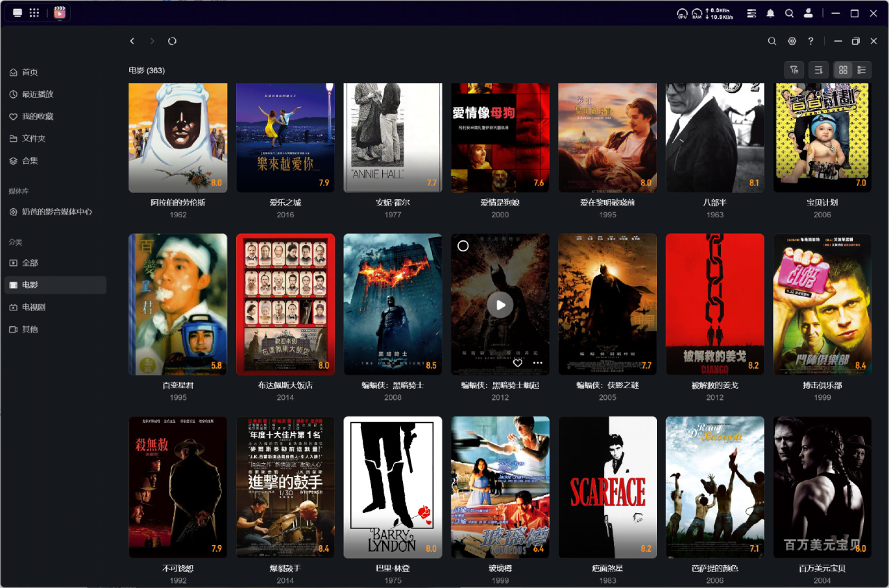This screenshot has height=588, width=889.
Task: Open the 芭萨提的颜色 poster
Action: 715,487
